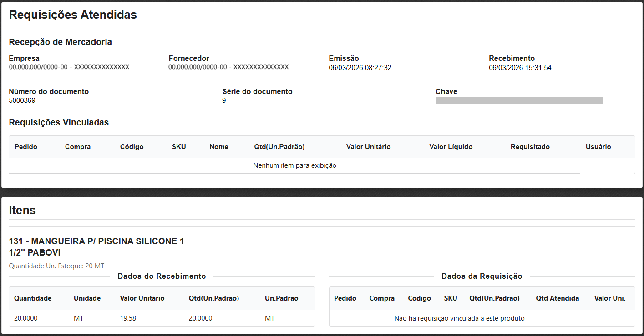Click the 19,58 unit value cell
This screenshot has width=644, height=336.
coord(128,318)
